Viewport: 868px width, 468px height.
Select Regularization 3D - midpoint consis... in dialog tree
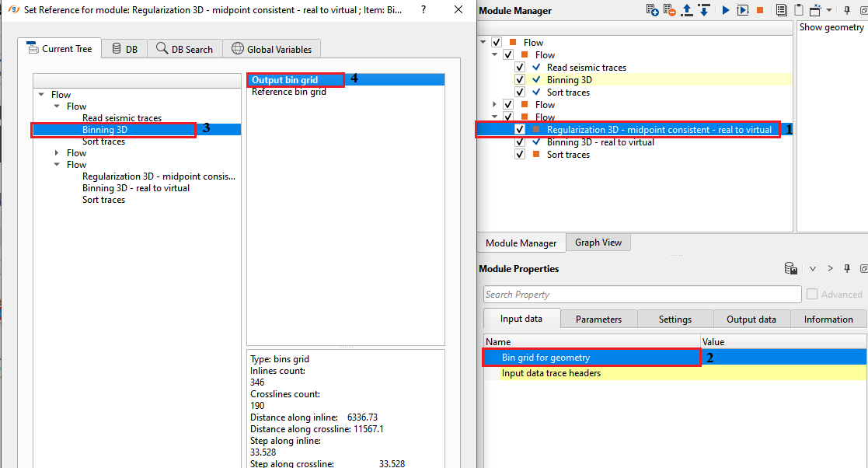(159, 176)
